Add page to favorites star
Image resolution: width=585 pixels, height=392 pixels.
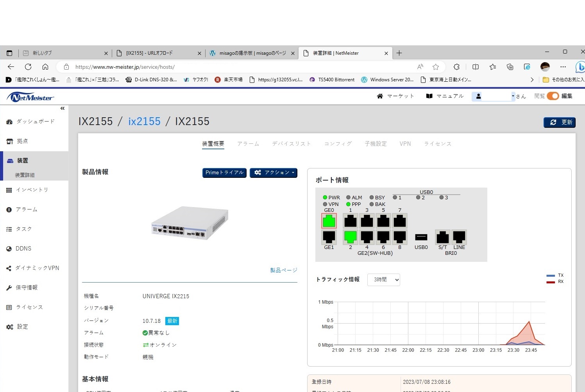[436, 67]
